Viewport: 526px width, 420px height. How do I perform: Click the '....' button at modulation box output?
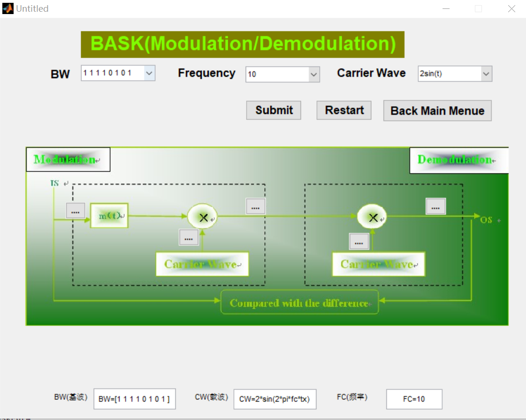point(255,207)
